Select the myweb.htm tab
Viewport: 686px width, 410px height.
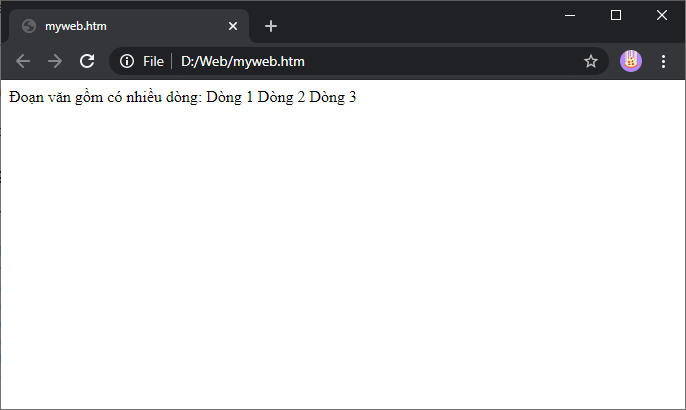click(129, 26)
